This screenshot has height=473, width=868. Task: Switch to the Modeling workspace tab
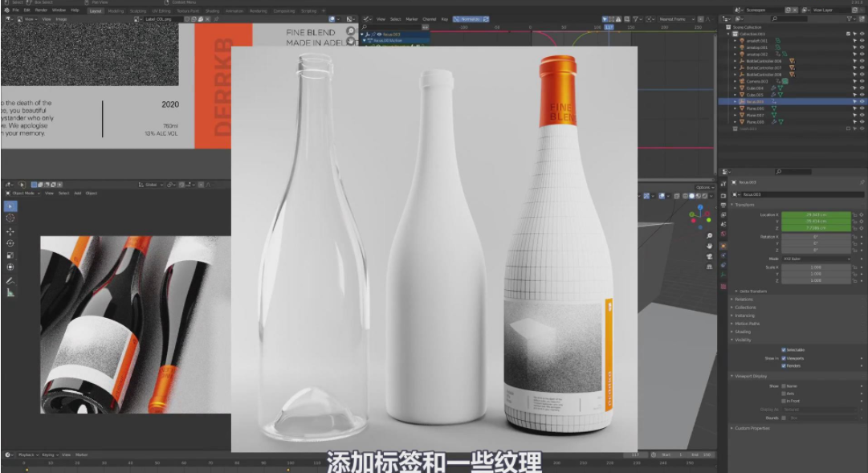(116, 10)
